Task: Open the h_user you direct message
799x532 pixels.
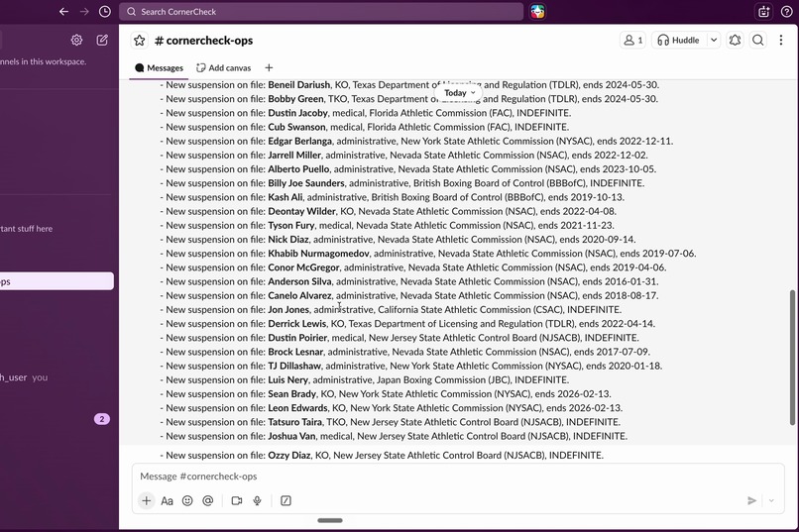Action: [x=24, y=377]
